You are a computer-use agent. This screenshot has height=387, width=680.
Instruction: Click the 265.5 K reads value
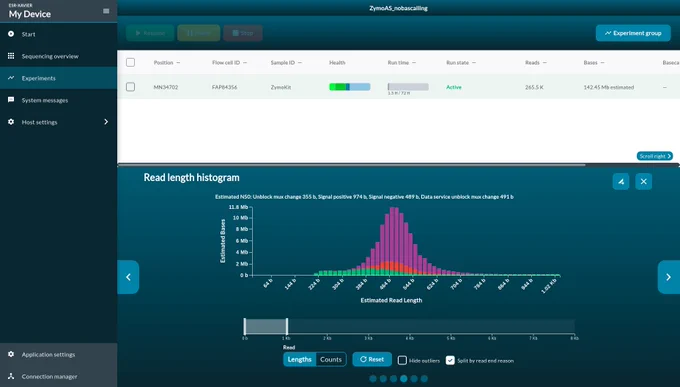tap(534, 87)
